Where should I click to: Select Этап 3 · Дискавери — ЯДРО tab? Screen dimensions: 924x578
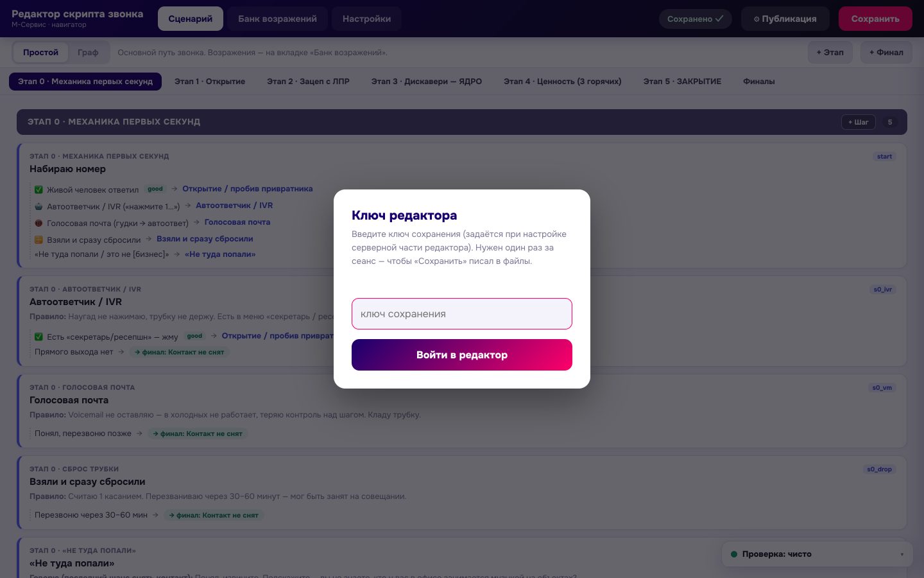click(427, 82)
